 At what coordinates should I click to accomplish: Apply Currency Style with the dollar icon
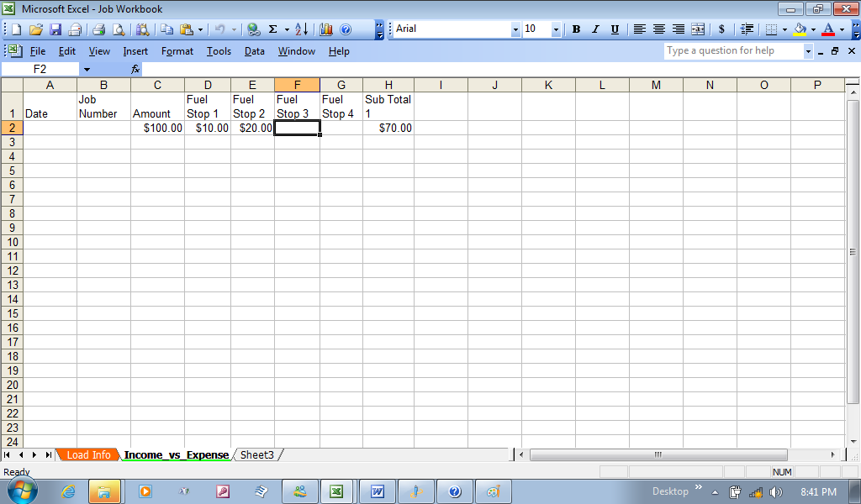(721, 29)
